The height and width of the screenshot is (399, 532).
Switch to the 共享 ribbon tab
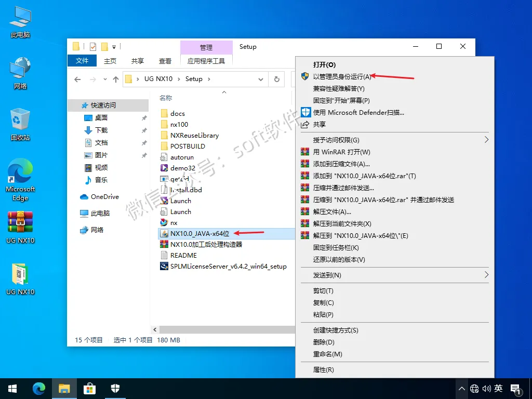coord(137,61)
